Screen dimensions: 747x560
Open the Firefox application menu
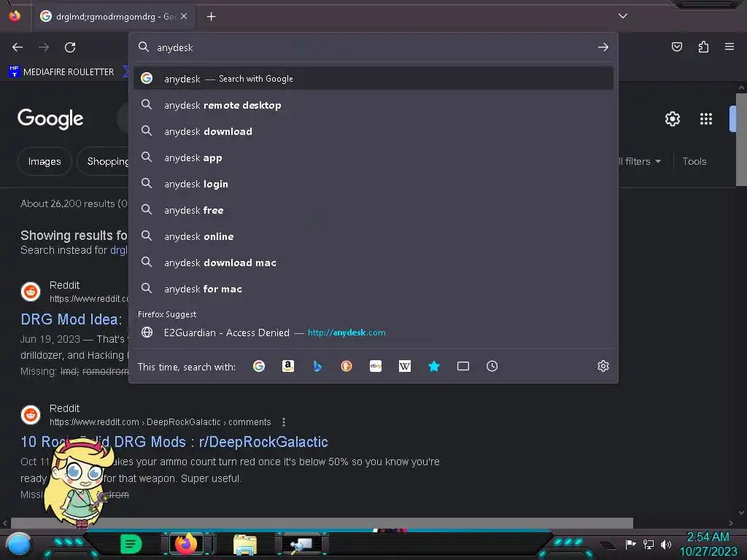pyautogui.click(x=729, y=47)
